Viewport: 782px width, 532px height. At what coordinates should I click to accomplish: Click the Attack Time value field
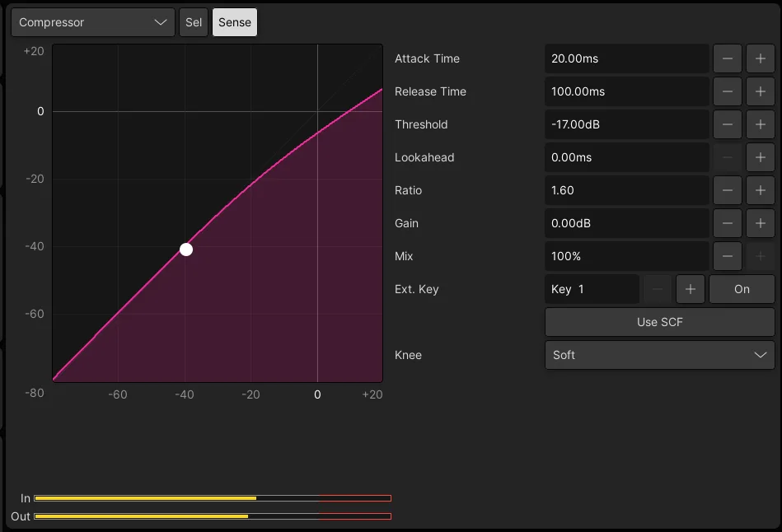tap(627, 58)
